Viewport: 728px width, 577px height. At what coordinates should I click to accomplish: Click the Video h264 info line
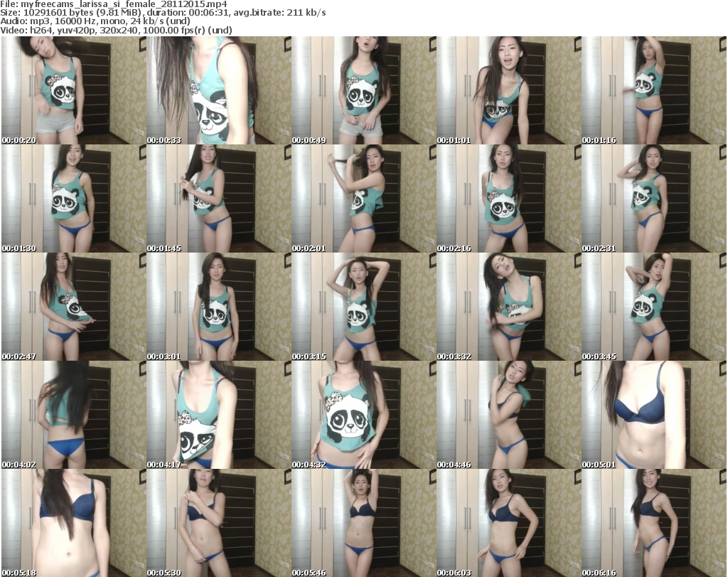click(x=116, y=30)
